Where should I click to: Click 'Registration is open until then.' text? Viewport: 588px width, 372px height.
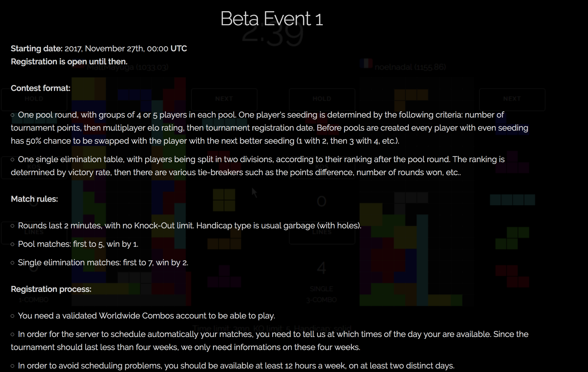pyautogui.click(x=69, y=62)
